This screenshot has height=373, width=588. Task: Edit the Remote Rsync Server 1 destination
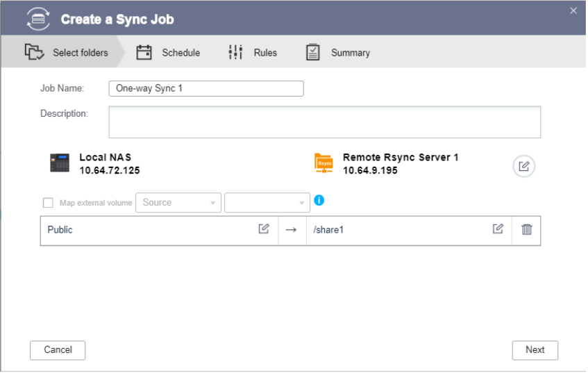524,167
